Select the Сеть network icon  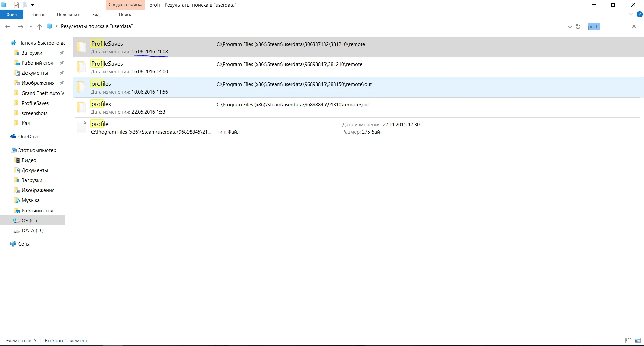(13, 244)
